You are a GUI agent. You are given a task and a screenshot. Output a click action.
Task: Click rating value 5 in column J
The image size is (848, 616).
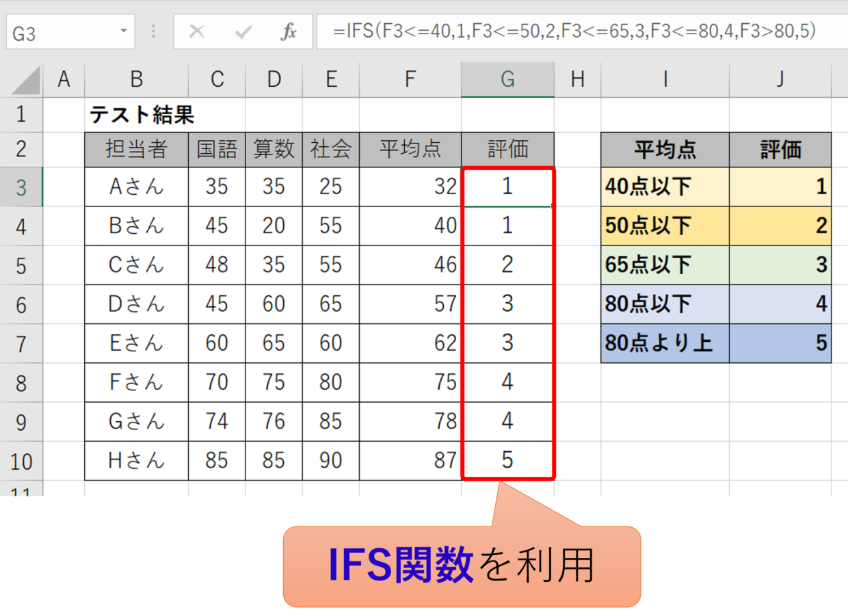click(780, 343)
